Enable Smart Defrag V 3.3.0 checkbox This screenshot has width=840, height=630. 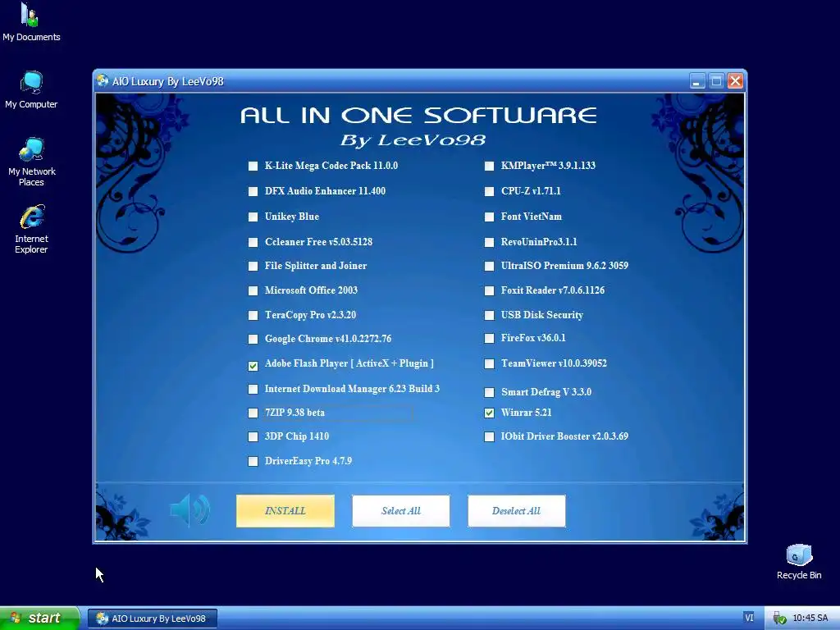click(489, 393)
